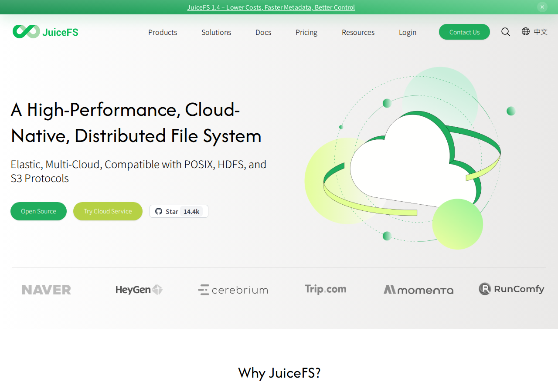
Task: Open the Pricing page
Action: pyautogui.click(x=306, y=32)
